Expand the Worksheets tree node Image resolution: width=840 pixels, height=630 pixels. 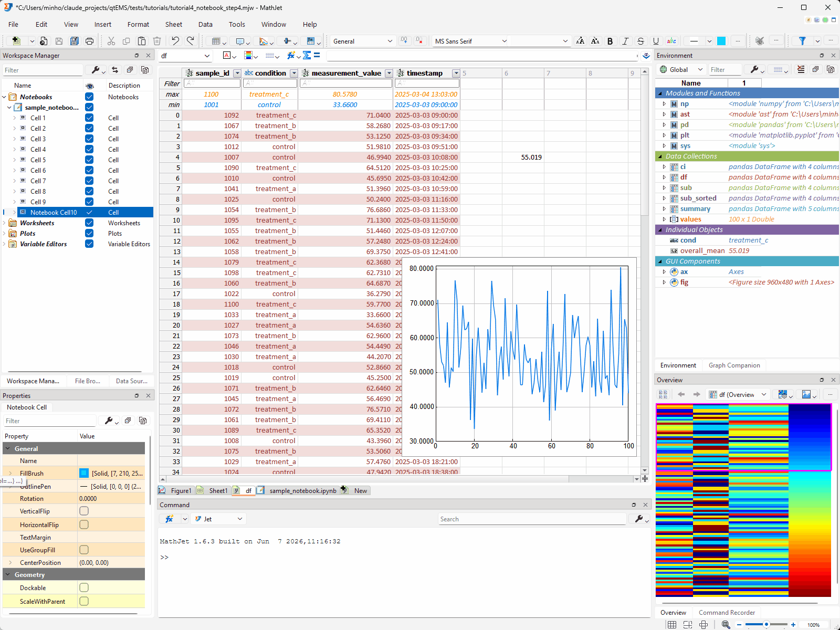click(x=5, y=223)
